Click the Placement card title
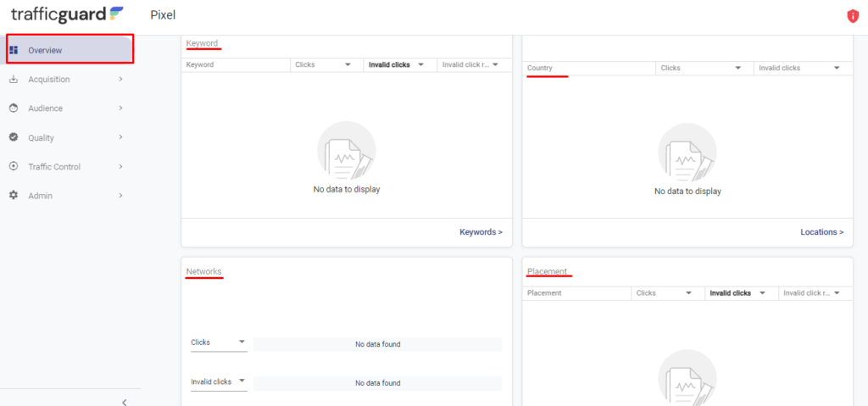This screenshot has width=868, height=406. click(547, 271)
